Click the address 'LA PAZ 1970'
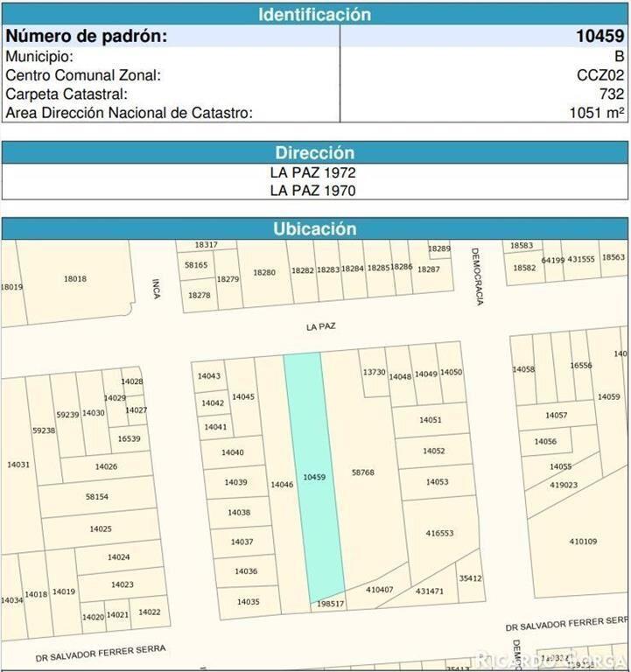 click(x=313, y=191)
